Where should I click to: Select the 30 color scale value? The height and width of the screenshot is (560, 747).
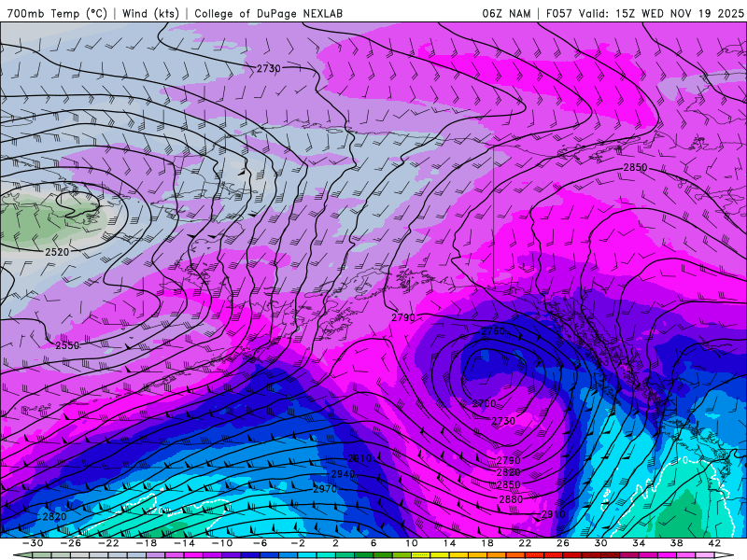(x=600, y=543)
